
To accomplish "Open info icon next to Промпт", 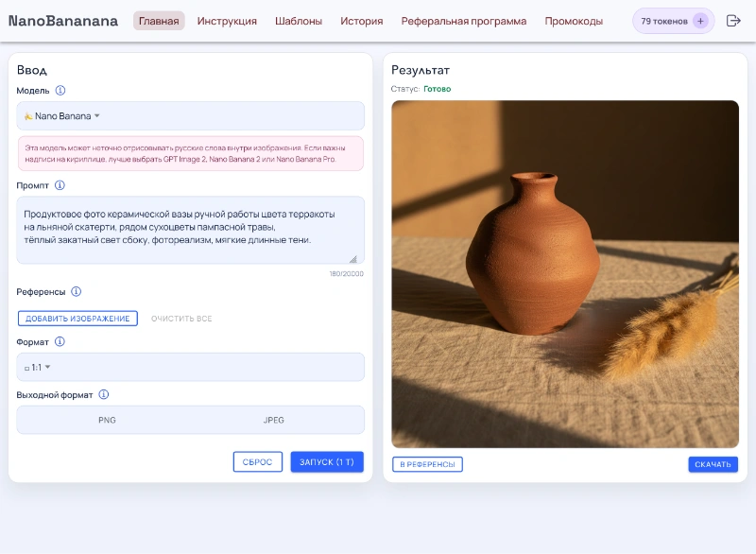I will click(60, 185).
